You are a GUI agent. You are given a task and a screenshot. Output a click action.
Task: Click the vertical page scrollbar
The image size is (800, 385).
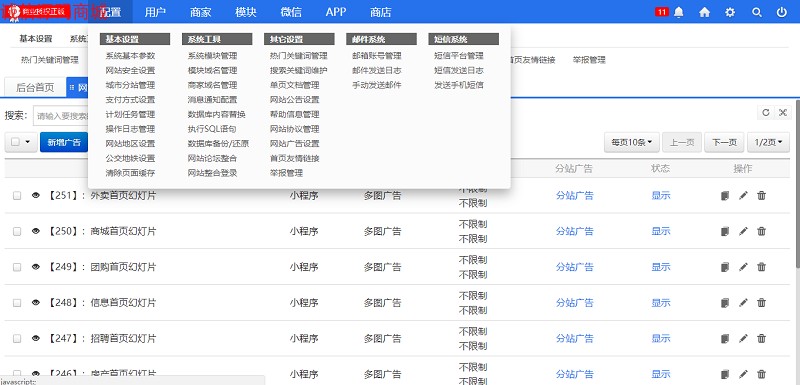point(797,184)
